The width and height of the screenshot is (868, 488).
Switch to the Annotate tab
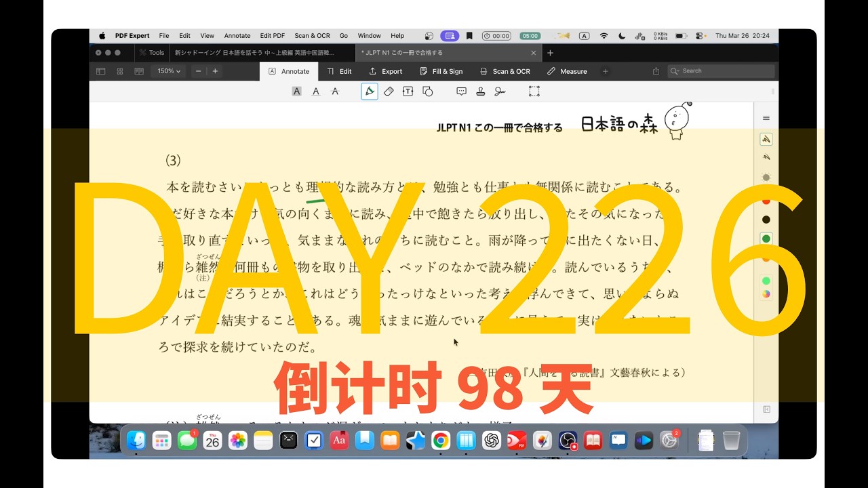(x=289, y=71)
